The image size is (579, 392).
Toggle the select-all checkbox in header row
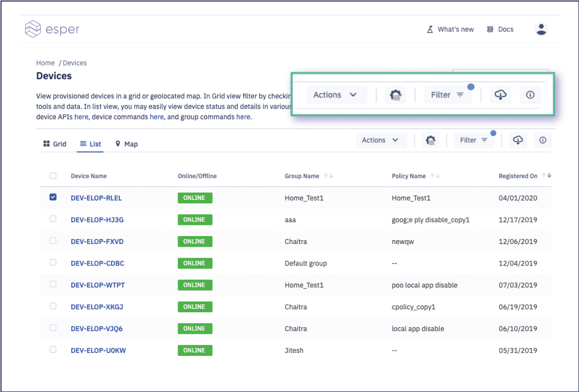[53, 176]
